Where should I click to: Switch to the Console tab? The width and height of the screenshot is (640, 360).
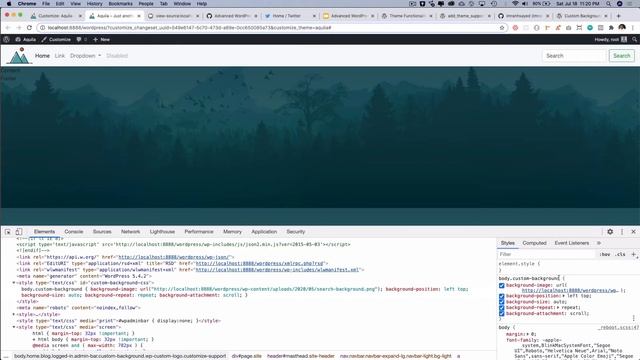tap(73, 231)
